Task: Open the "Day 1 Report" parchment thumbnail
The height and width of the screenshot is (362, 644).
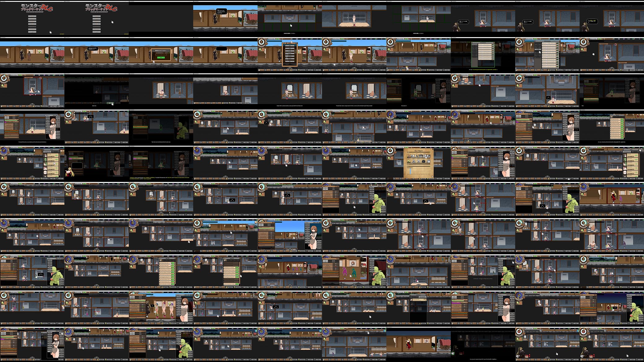Action: (x=419, y=163)
